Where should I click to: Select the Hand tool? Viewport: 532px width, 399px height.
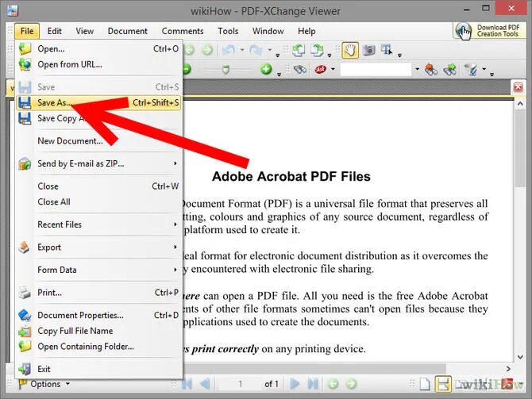(350, 51)
